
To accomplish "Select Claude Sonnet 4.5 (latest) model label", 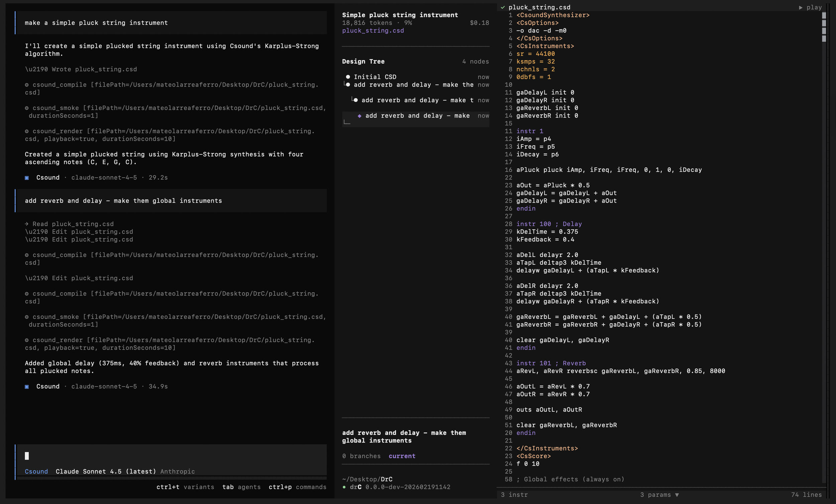I will click(106, 472).
